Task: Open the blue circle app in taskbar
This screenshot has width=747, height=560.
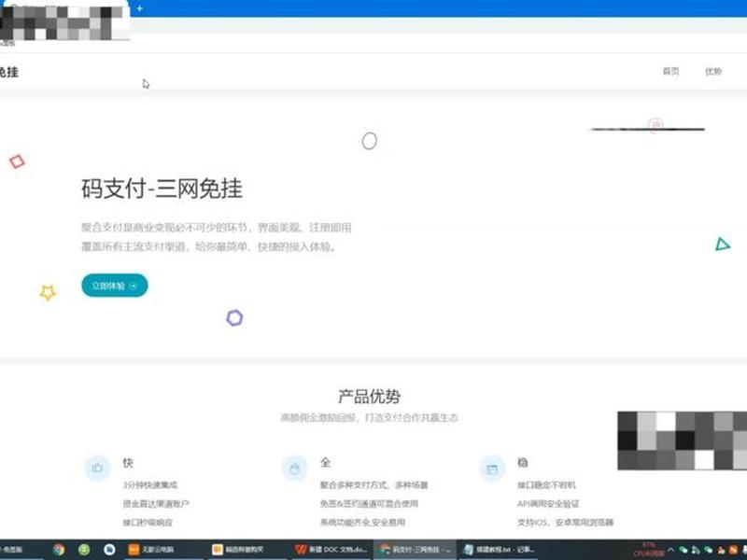Action: (109, 550)
